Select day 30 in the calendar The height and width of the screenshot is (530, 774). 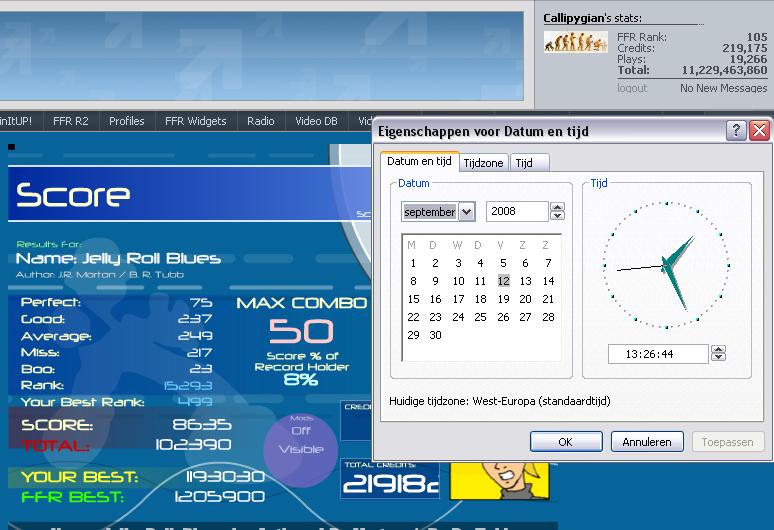[x=435, y=335]
